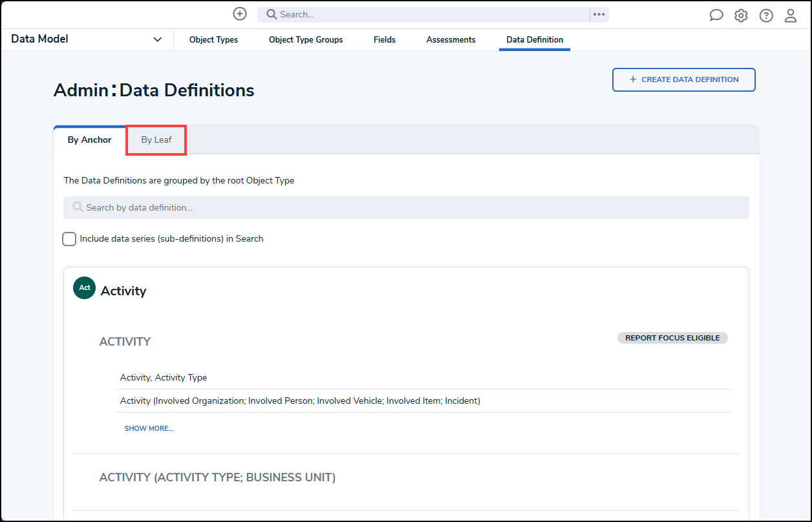This screenshot has width=812, height=522.
Task: Click the plus circle quick-add icon
Action: click(240, 14)
